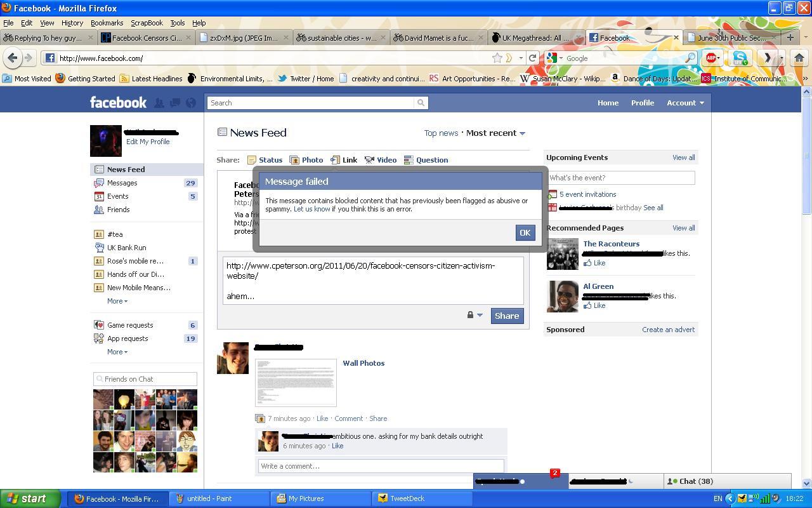This screenshot has height=508, width=812.
Task: Click the Skype toolbar icon
Action: pyautogui.click(x=740, y=58)
